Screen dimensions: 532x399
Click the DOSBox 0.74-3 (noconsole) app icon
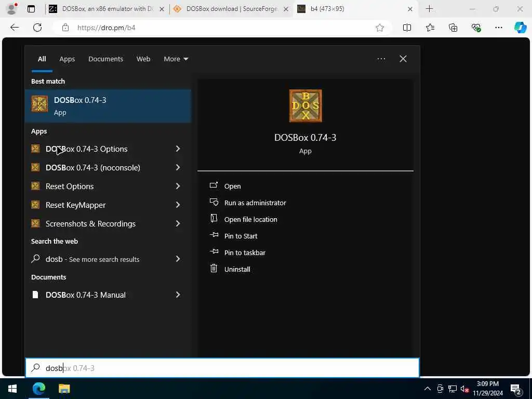35,167
